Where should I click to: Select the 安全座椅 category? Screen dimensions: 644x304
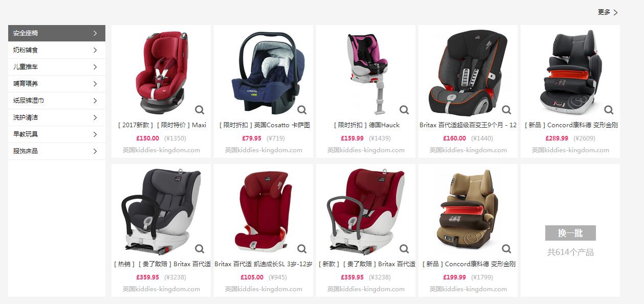(57, 33)
